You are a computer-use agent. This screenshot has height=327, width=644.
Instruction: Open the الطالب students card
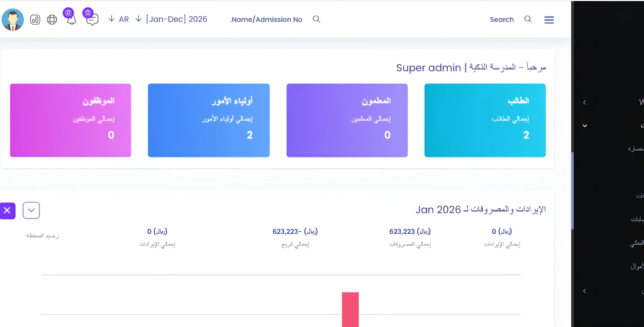[x=485, y=120]
